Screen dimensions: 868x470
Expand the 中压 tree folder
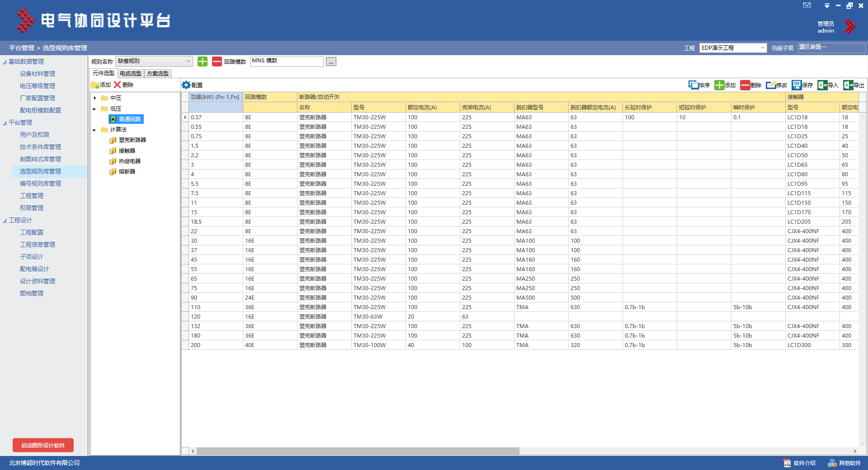95,98
